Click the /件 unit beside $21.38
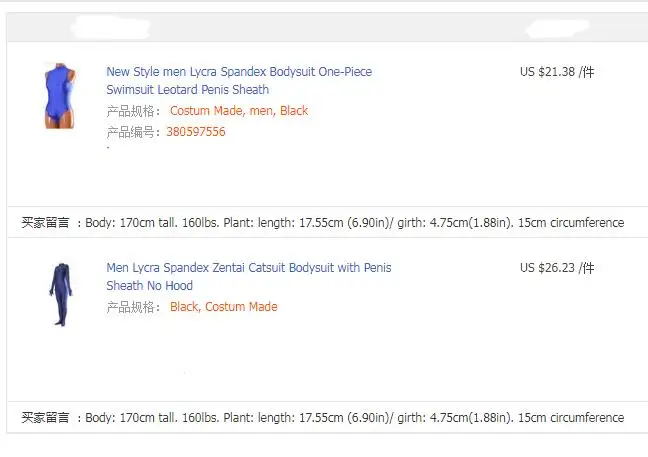The image size is (648, 457). [586, 72]
